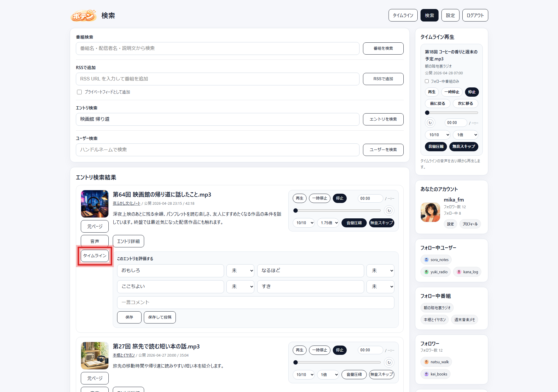
Task: Click the ポテン logo icon
Action: click(x=83, y=15)
